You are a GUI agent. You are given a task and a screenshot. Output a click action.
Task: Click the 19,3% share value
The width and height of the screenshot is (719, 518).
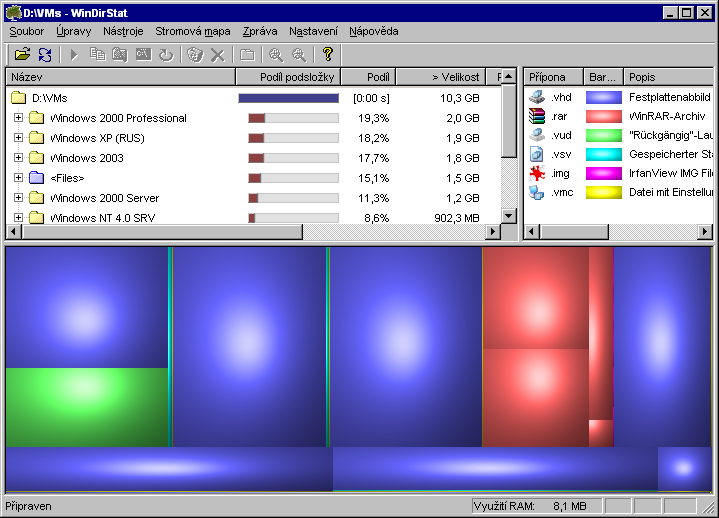tap(373, 118)
